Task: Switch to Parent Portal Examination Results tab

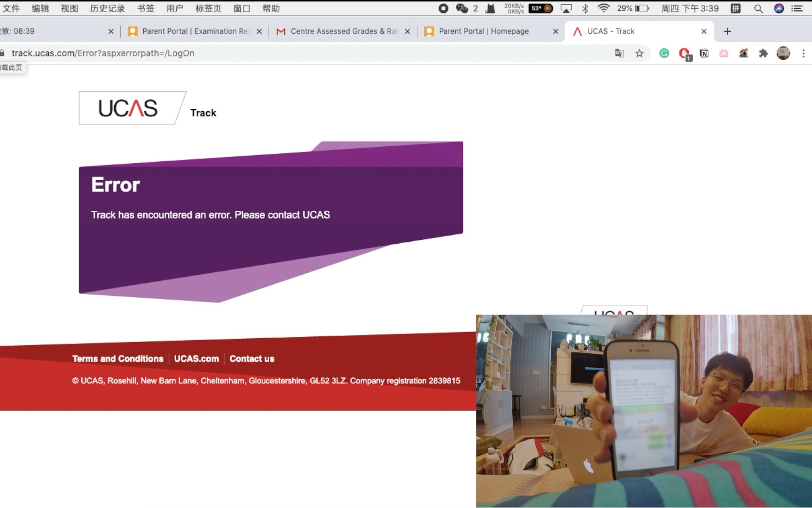Action: tap(195, 32)
